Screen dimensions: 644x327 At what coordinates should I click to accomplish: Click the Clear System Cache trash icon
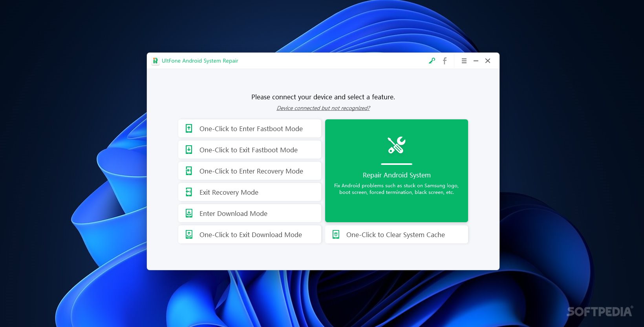[336, 235]
